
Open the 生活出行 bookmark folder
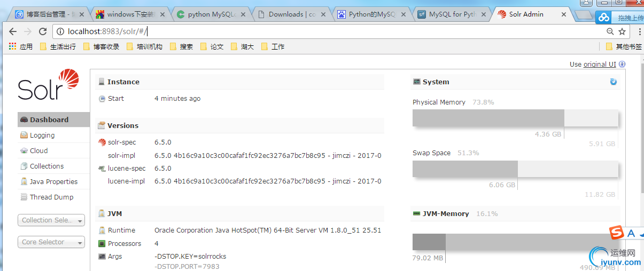(58, 47)
